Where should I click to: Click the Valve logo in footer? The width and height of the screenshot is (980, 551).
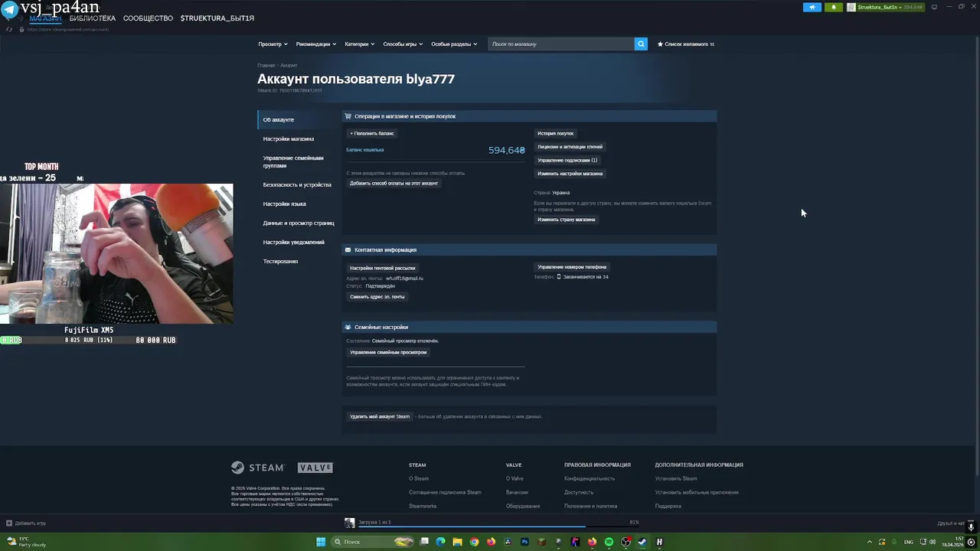315,468
